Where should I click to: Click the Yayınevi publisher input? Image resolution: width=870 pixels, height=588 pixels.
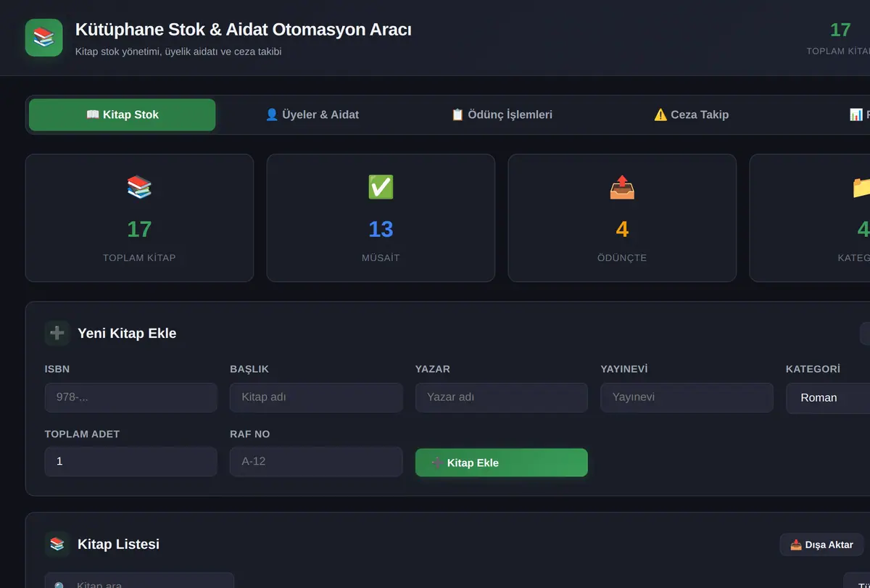pos(687,397)
